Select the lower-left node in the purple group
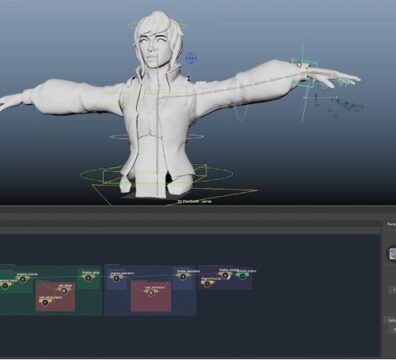 (207, 284)
